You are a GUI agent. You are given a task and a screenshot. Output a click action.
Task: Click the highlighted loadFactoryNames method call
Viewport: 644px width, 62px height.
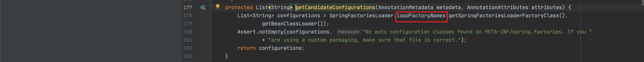[x=421, y=16]
